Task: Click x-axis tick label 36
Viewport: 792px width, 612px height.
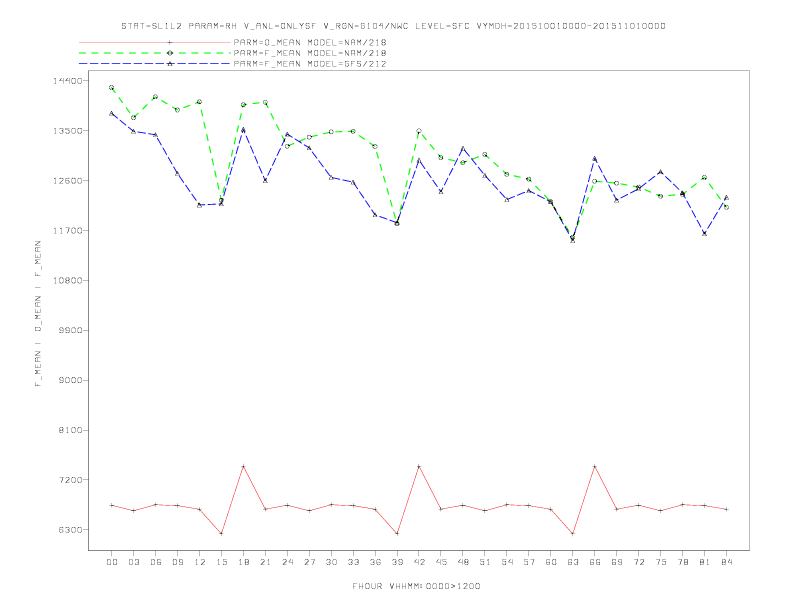Action: tap(375, 562)
